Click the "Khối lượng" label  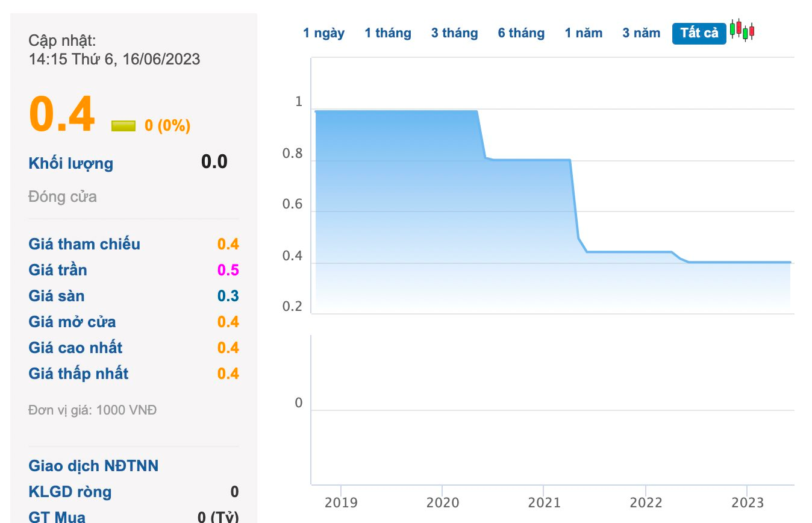coord(70,163)
